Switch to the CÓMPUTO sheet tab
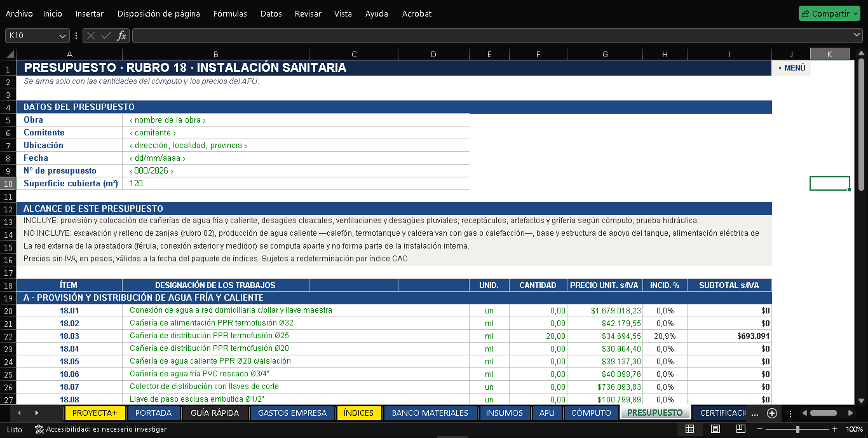 point(591,413)
